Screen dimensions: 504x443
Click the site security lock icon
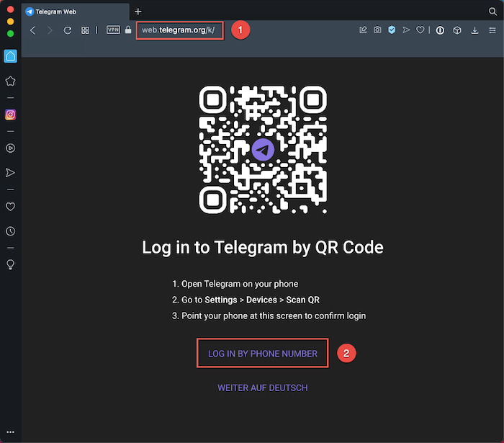[x=128, y=30]
